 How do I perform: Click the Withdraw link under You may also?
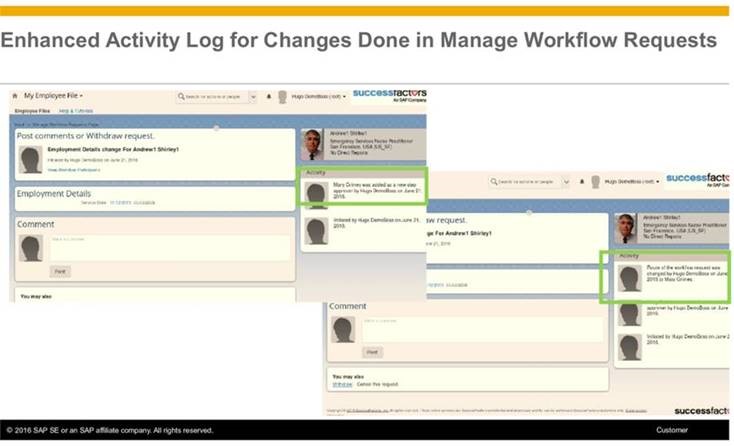[342, 384]
